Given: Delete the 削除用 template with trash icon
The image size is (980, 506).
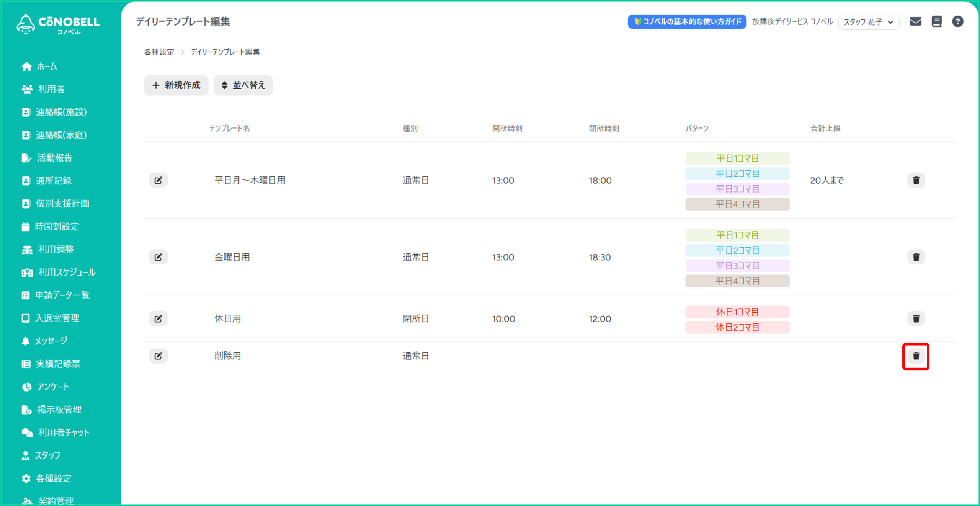Looking at the screenshot, I should [x=916, y=356].
